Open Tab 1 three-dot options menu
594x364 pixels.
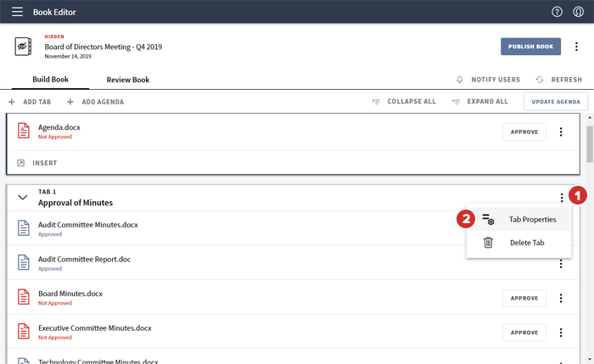tap(561, 198)
